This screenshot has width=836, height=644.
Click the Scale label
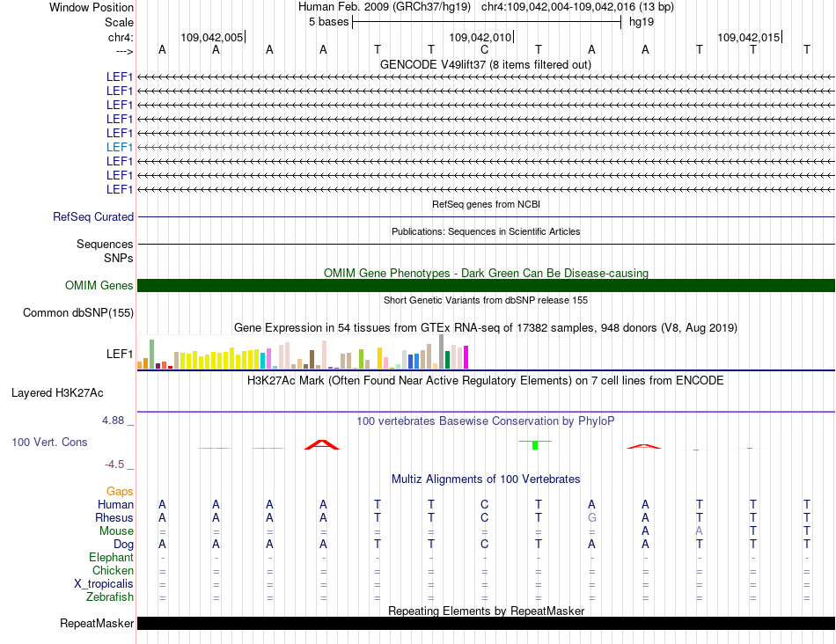[x=120, y=22]
